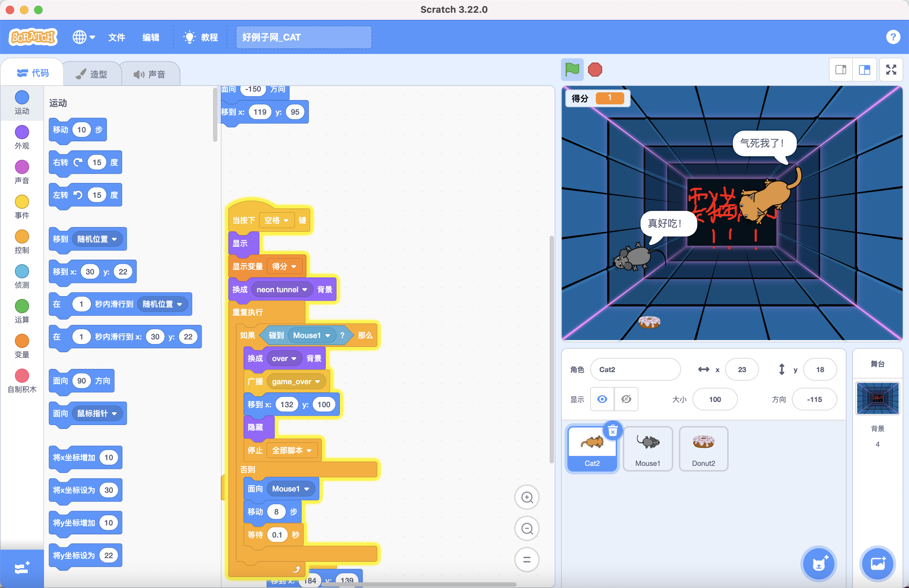Click the green flag to start
Image resolution: width=909 pixels, height=588 pixels.
(x=572, y=70)
